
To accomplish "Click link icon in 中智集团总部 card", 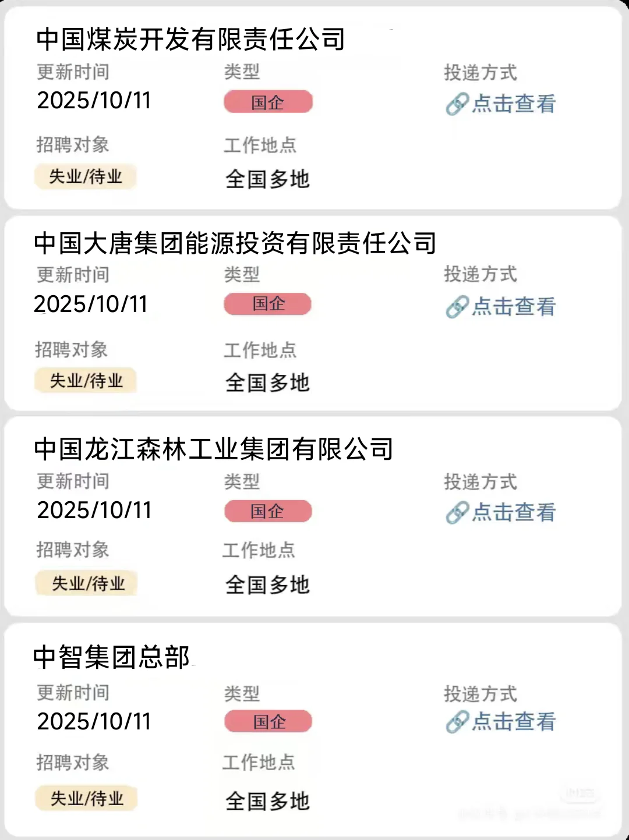I will 457,722.
